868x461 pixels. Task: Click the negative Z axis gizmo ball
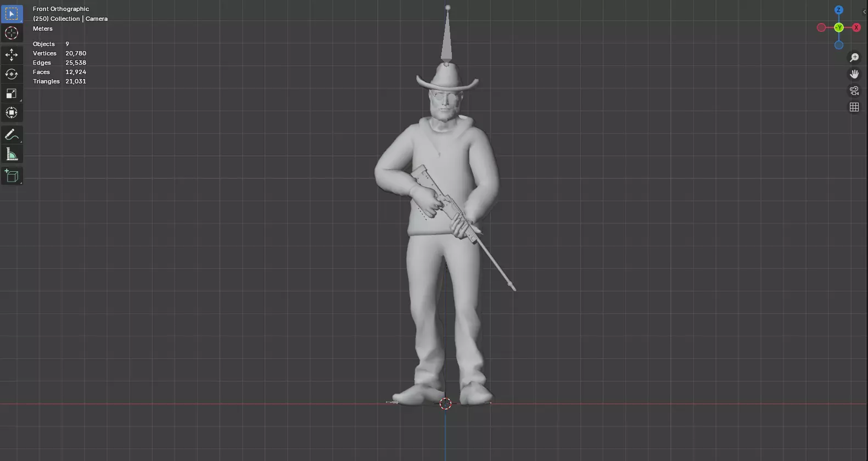839,45
